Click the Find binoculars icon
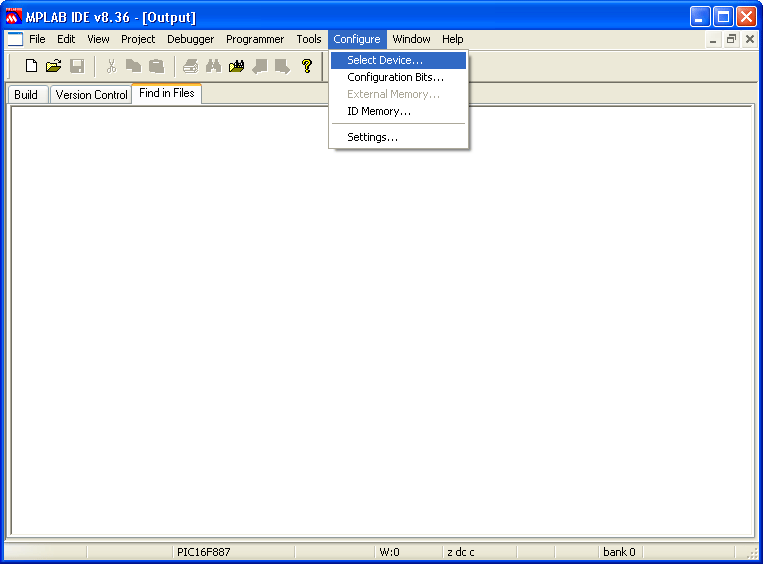The width and height of the screenshot is (763, 564). 213,66
